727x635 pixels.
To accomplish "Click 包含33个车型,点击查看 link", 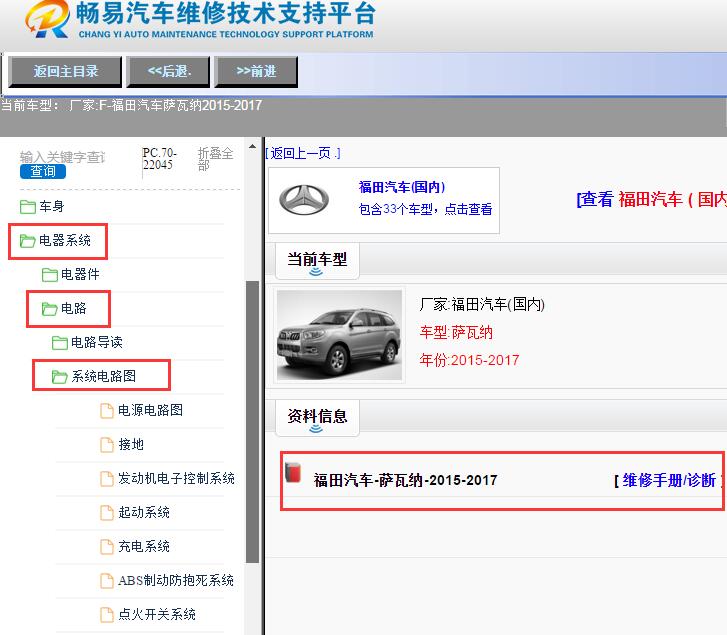I will coord(425,210).
